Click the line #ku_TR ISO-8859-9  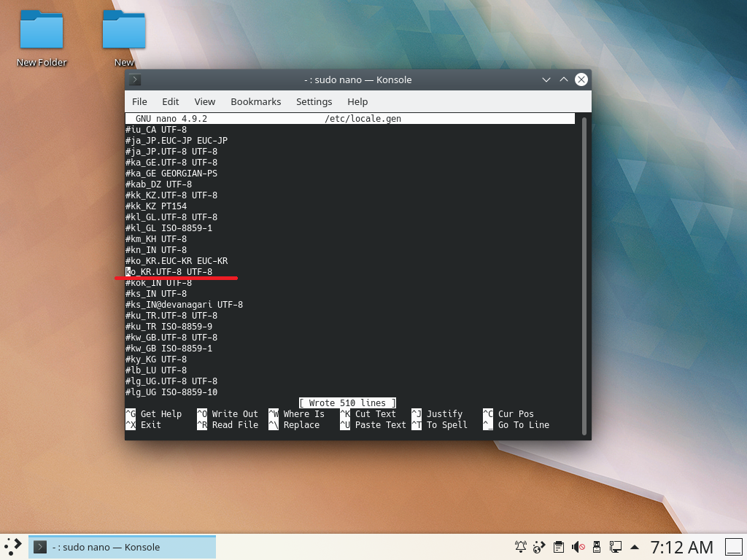coord(169,327)
